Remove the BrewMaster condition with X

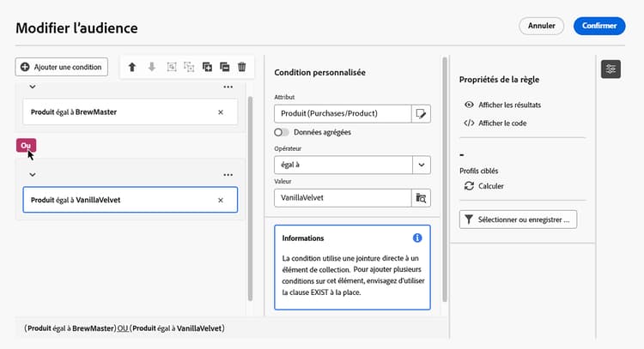221,111
